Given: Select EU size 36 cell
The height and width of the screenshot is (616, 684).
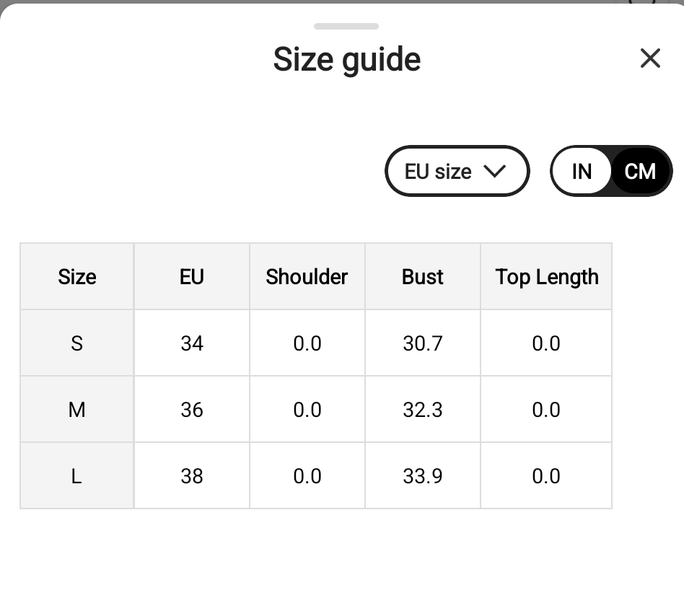Looking at the screenshot, I should (x=191, y=409).
